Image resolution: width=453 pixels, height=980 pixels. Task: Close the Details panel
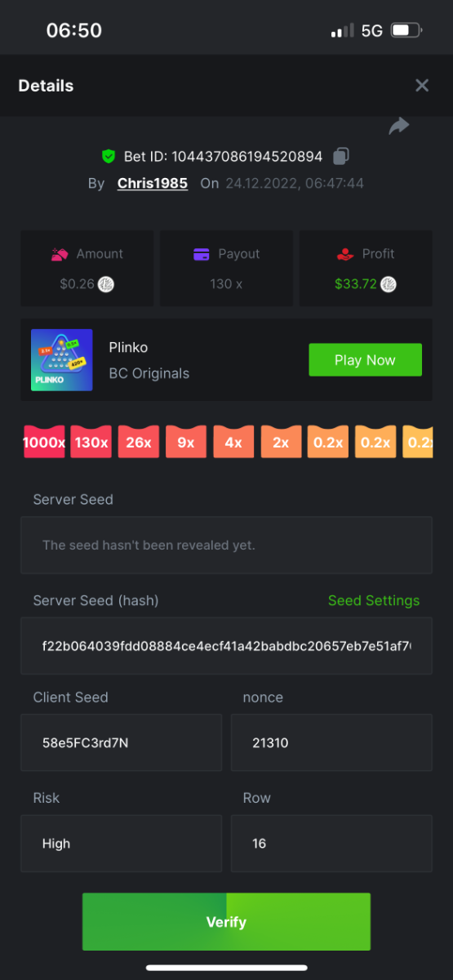pos(422,86)
